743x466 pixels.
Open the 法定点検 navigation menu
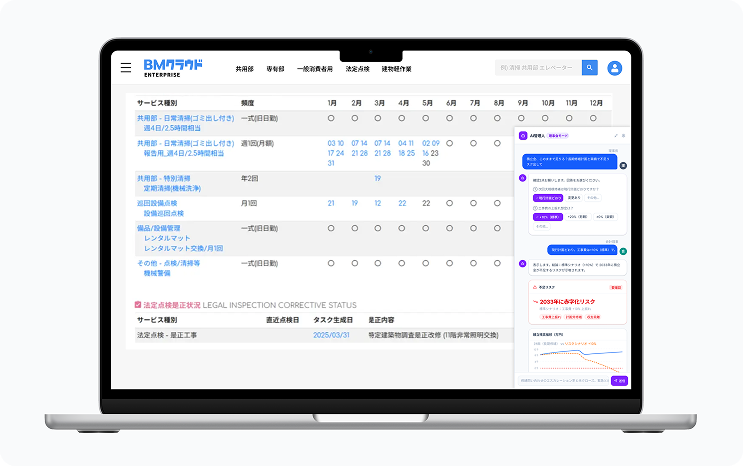pos(357,69)
